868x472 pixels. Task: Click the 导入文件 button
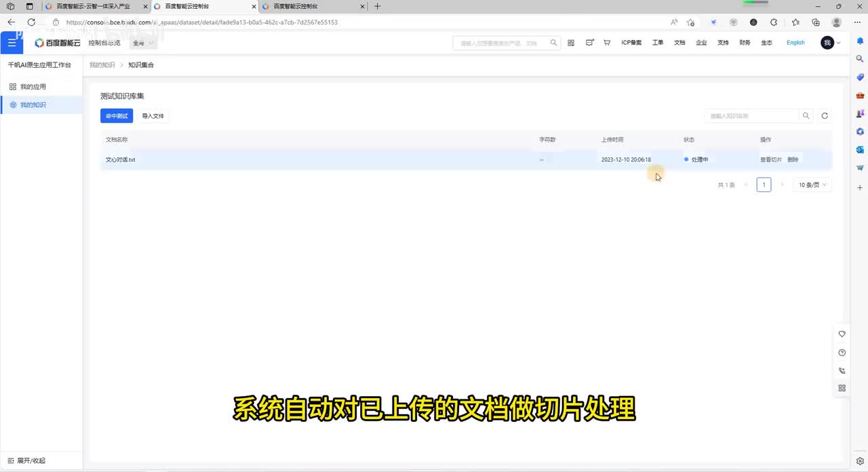[153, 116]
